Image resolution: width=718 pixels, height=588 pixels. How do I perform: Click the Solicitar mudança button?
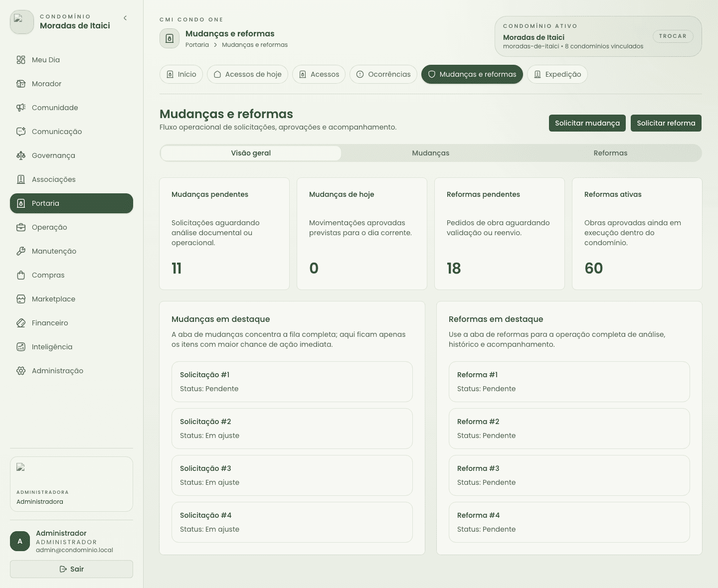click(x=587, y=123)
